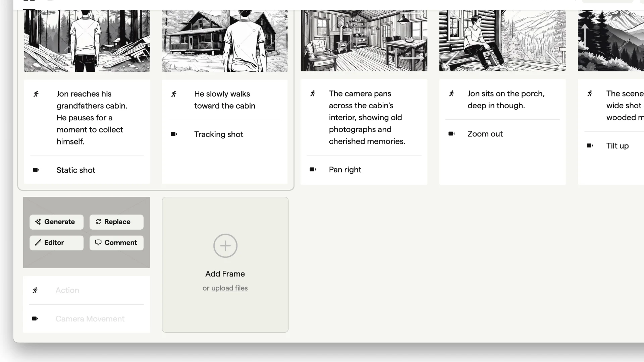Click the camera icon beside Tilt up
The image size is (644, 362).
[590, 146]
